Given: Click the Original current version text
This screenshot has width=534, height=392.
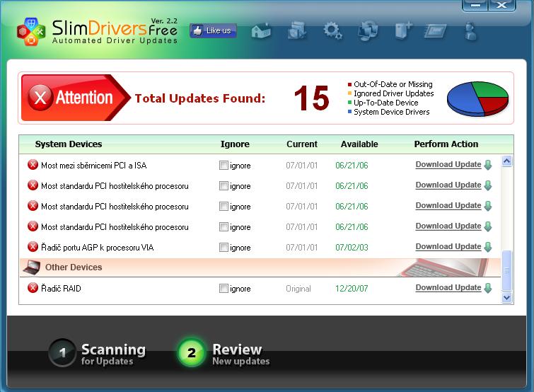Looking at the screenshot, I should pyautogui.click(x=298, y=289).
